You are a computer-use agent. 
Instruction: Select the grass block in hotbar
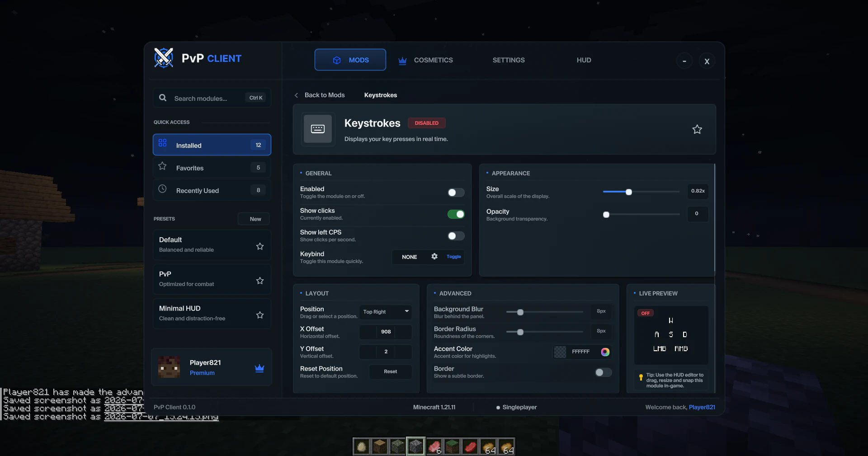coord(452,447)
